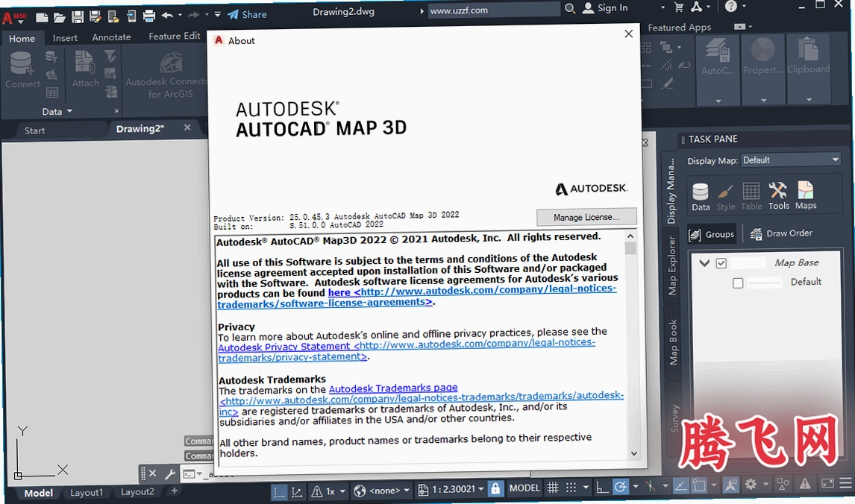Image resolution: width=855 pixels, height=504 pixels.
Task: Toggle polar tracking in status bar
Action: [621, 487]
